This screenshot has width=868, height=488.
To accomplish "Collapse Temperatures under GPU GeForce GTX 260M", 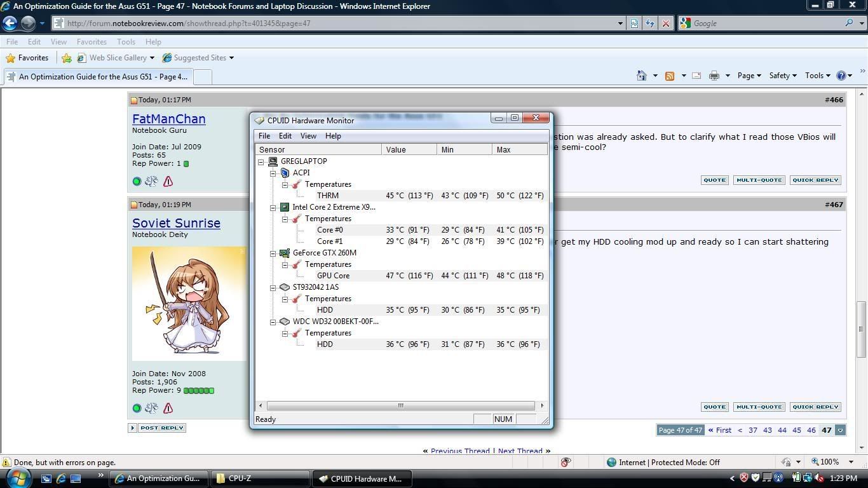I will (x=285, y=264).
